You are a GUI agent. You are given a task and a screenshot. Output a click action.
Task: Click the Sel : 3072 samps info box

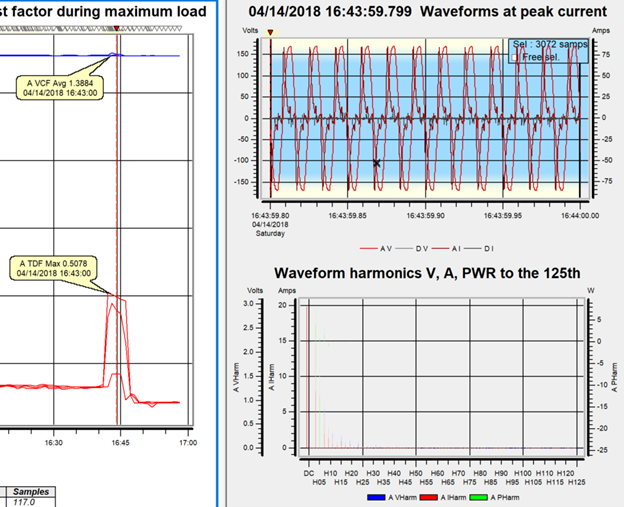coord(547,45)
